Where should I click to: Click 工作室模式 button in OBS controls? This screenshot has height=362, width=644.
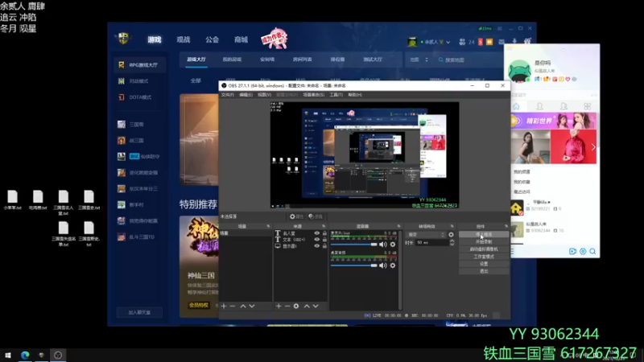pos(484,257)
